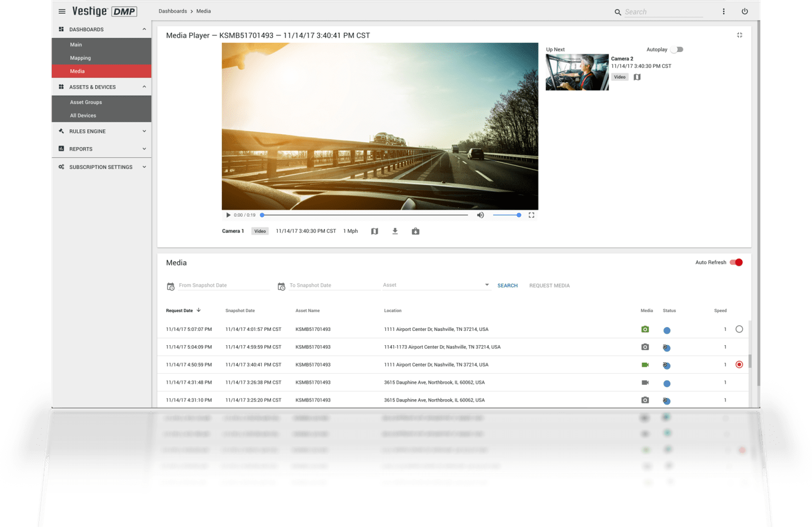Adjust the volume slider
This screenshot has height=527, width=812.
click(507, 215)
